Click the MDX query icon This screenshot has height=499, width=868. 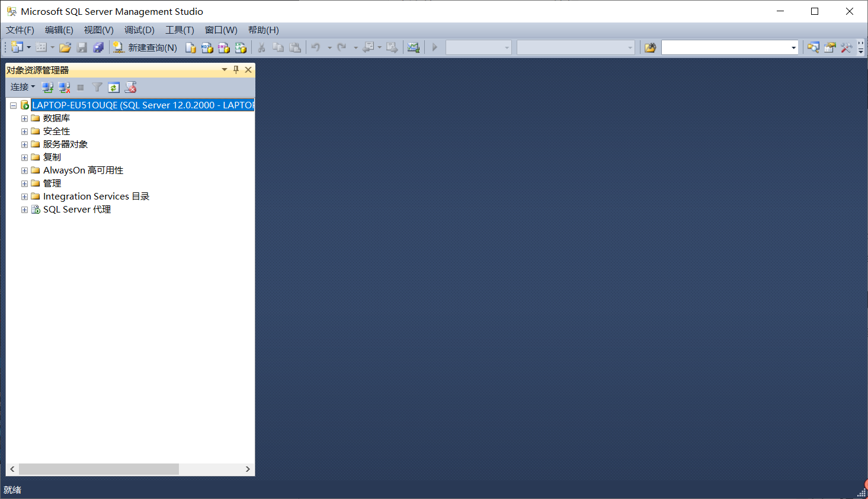(207, 47)
